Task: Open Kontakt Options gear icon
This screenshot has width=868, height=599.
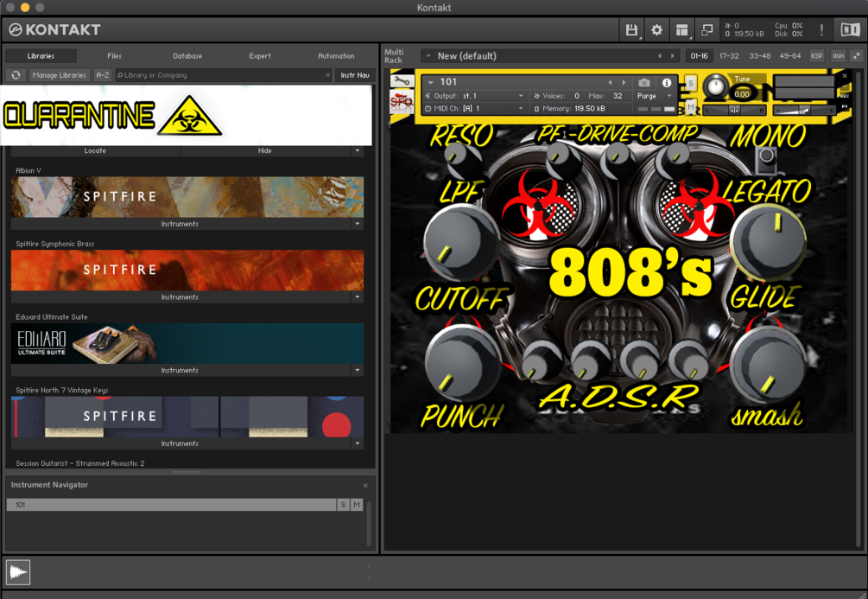Action: click(x=656, y=30)
